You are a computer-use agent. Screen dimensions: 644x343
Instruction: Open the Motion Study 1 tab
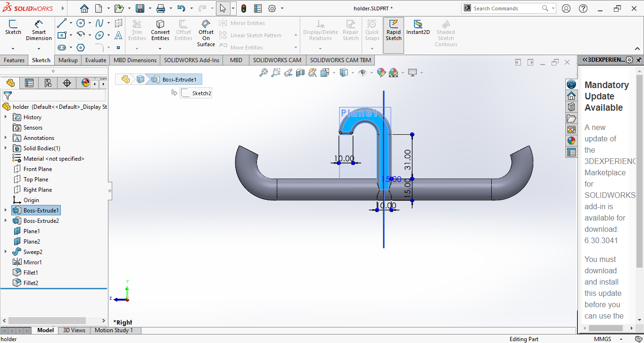(x=114, y=330)
